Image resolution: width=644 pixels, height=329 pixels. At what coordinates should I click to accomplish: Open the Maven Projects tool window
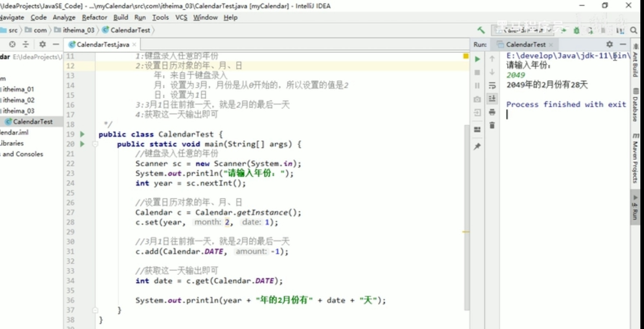pos(636,158)
